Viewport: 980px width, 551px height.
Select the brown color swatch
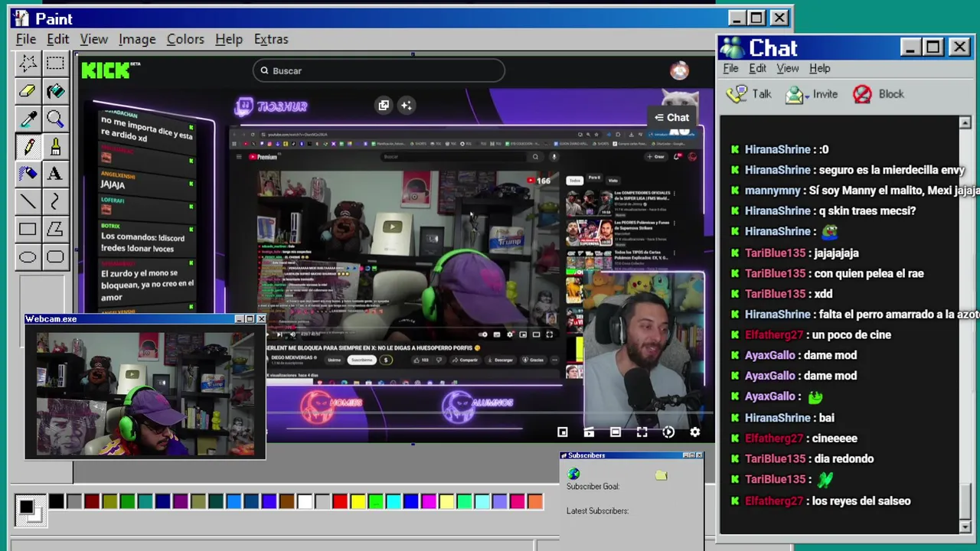[x=287, y=502]
